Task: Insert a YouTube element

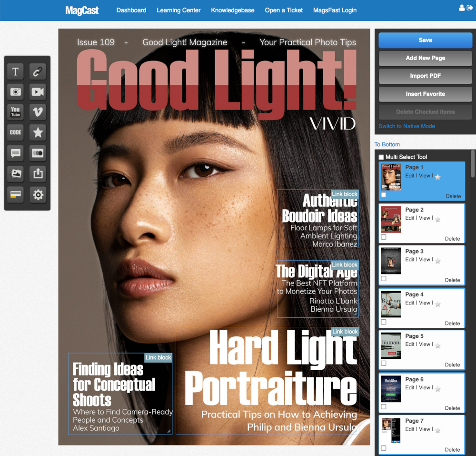Action: pos(15,112)
